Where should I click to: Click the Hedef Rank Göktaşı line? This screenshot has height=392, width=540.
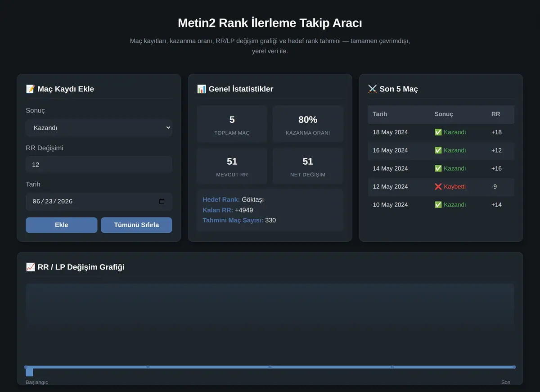(233, 200)
